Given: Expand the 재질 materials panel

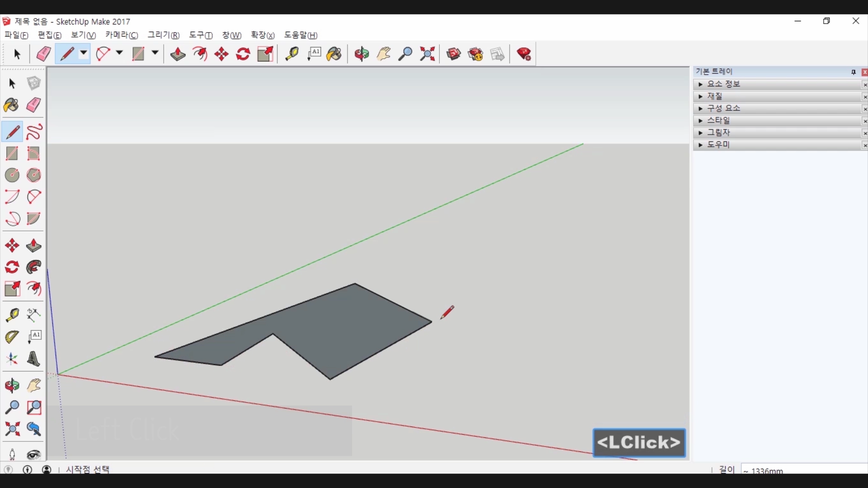Looking at the screenshot, I should tap(700, 96).
